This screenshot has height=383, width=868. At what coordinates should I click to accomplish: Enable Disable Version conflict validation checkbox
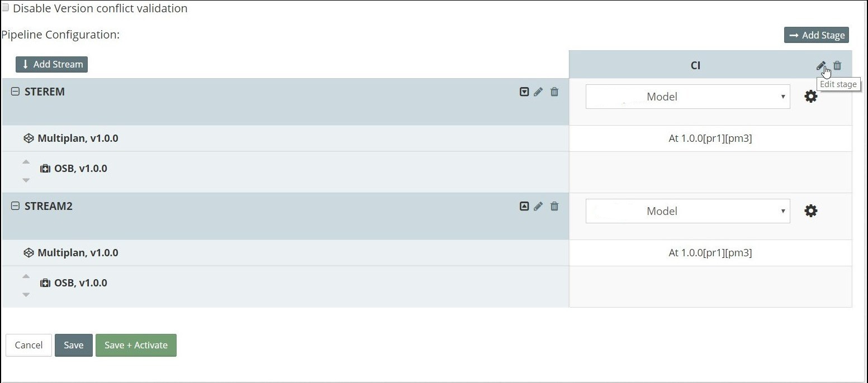coord(5,8)
